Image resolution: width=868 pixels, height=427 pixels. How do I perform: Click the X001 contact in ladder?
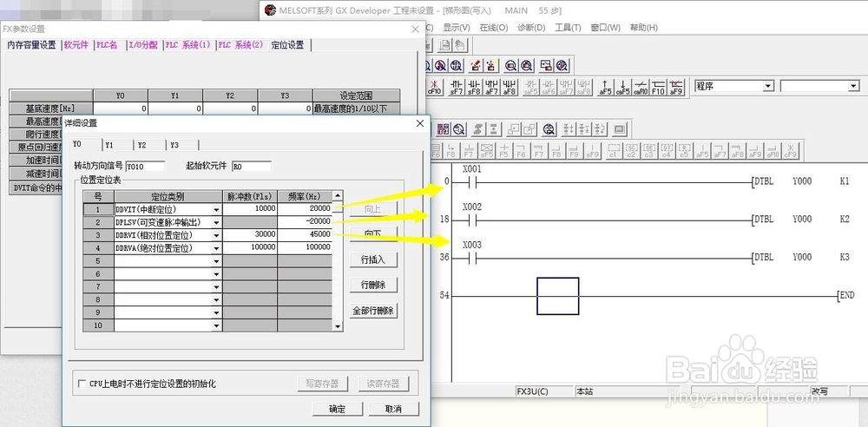coord(472,182)
